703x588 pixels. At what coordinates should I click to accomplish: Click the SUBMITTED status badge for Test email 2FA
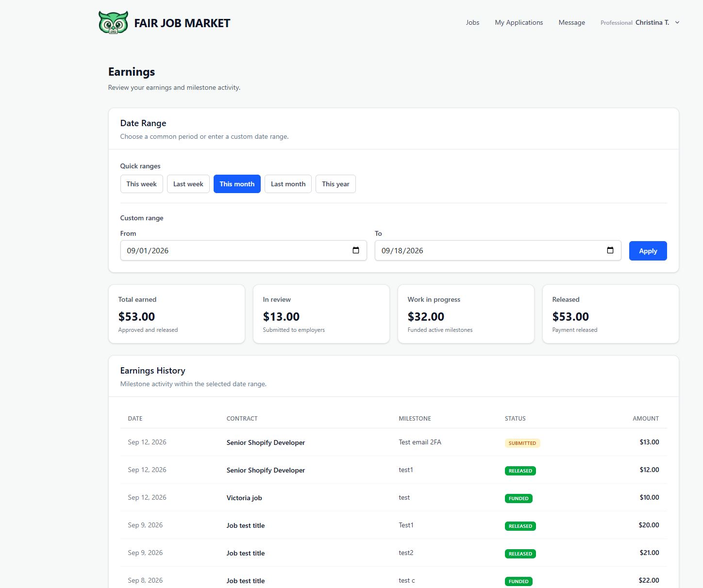[522, 443]
